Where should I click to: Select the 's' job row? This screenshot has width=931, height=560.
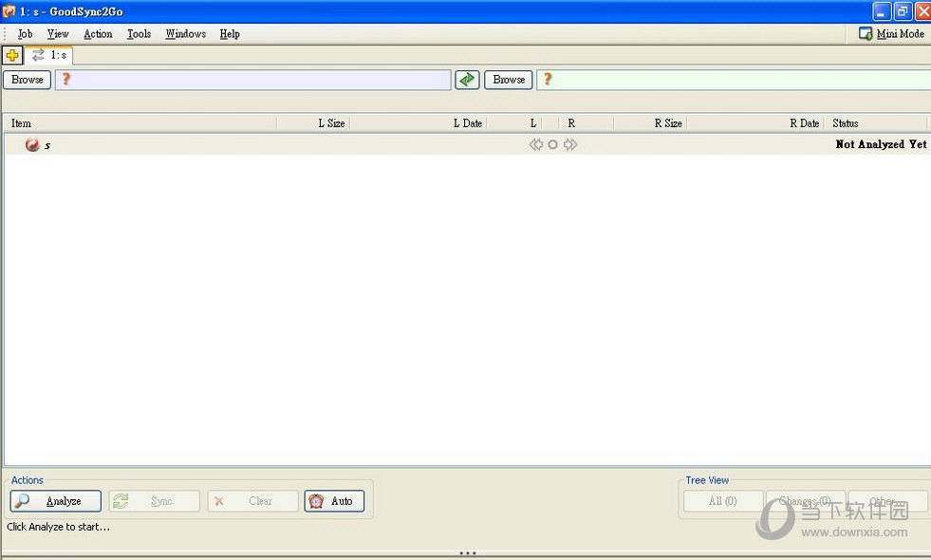point(466,144)
